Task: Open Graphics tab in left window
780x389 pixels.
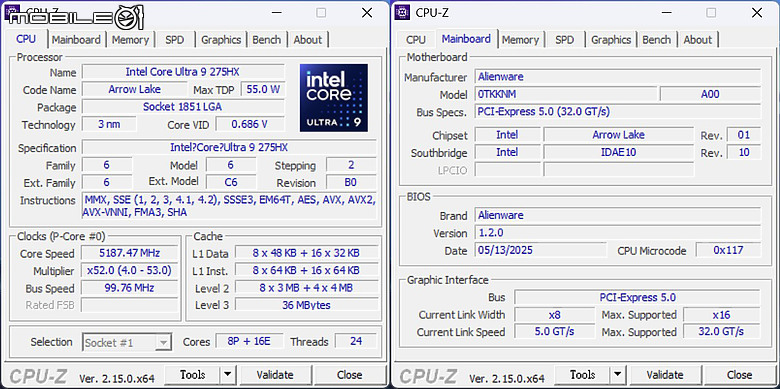Action: 221,40
